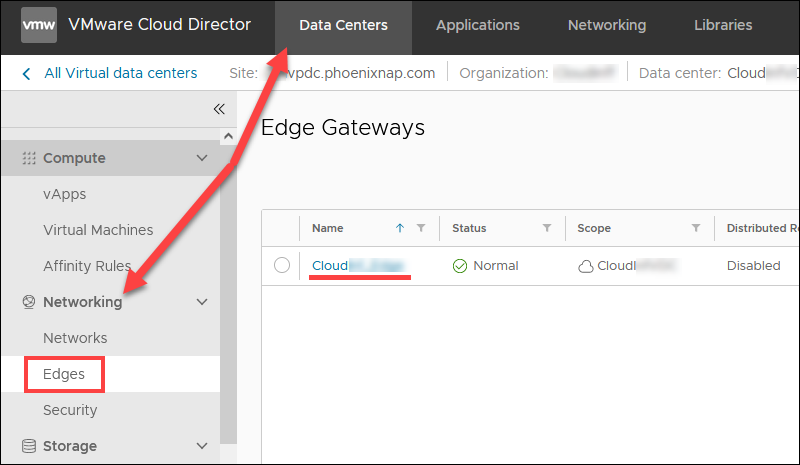Select the Cloud edge gateway radio button
Viewport: 800px width, 465px height.
click(282, 265)
